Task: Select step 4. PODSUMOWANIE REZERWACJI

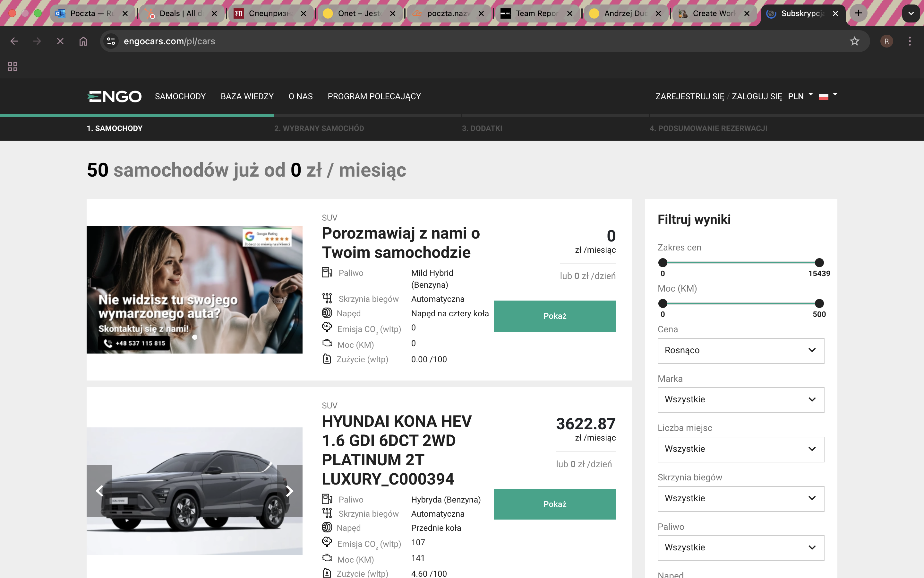Action: (x=709, y=128)
